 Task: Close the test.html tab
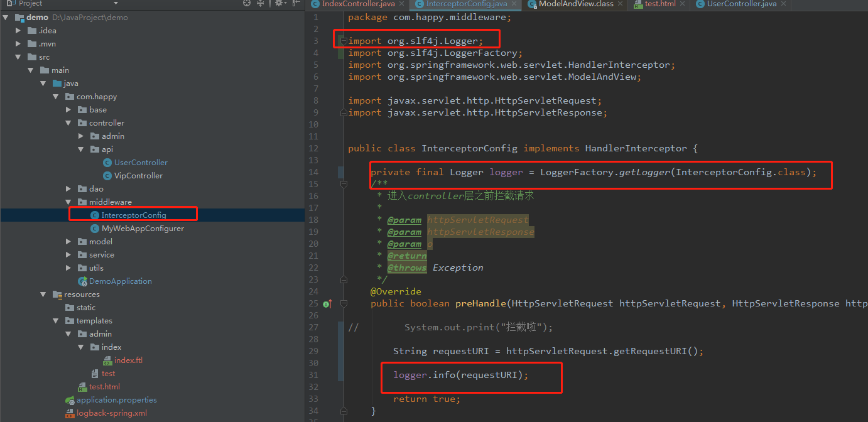(x=683, y=4)
